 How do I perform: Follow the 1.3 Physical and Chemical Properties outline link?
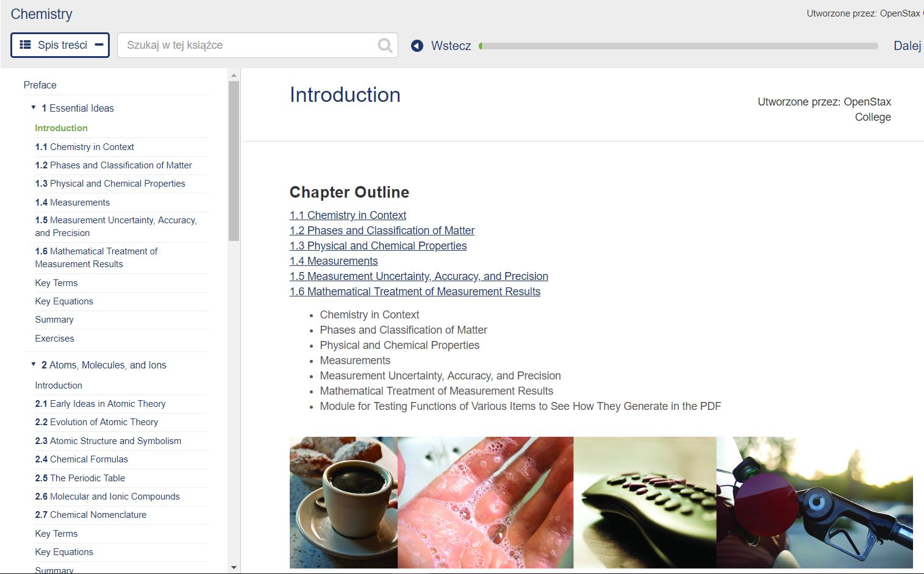click(378, 246)
